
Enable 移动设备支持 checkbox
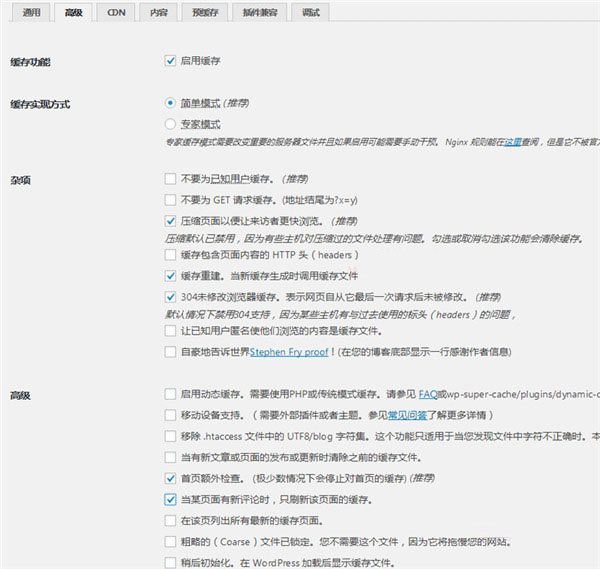(170, 414)
